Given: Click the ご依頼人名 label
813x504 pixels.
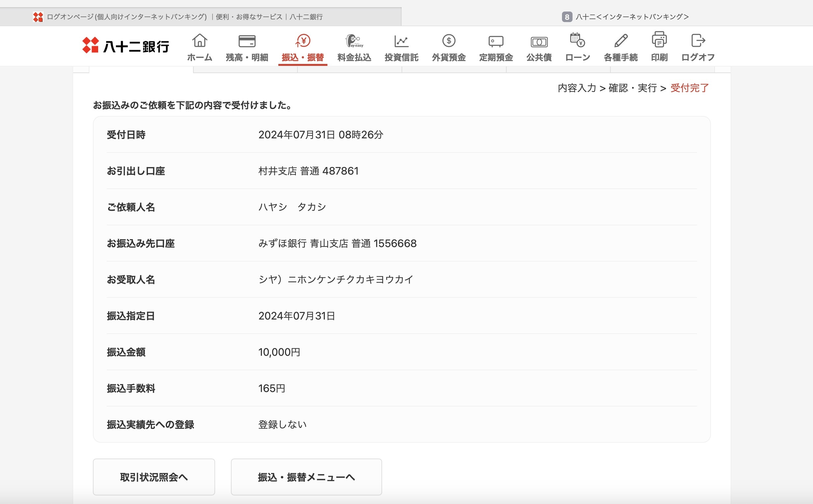Looking at the screenshot, I should pyautogui.click(x=131, y=207).
